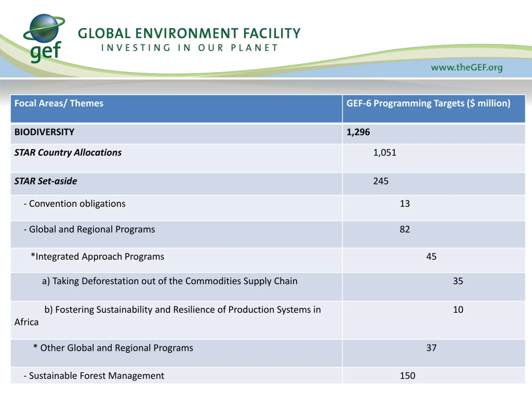Click the 82 value cell

coord(434,234)
